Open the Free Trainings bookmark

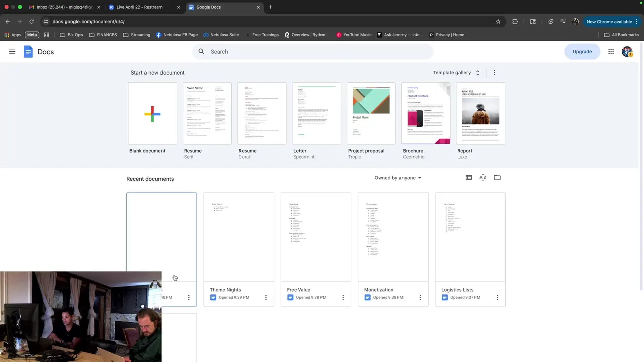point(262,35)
